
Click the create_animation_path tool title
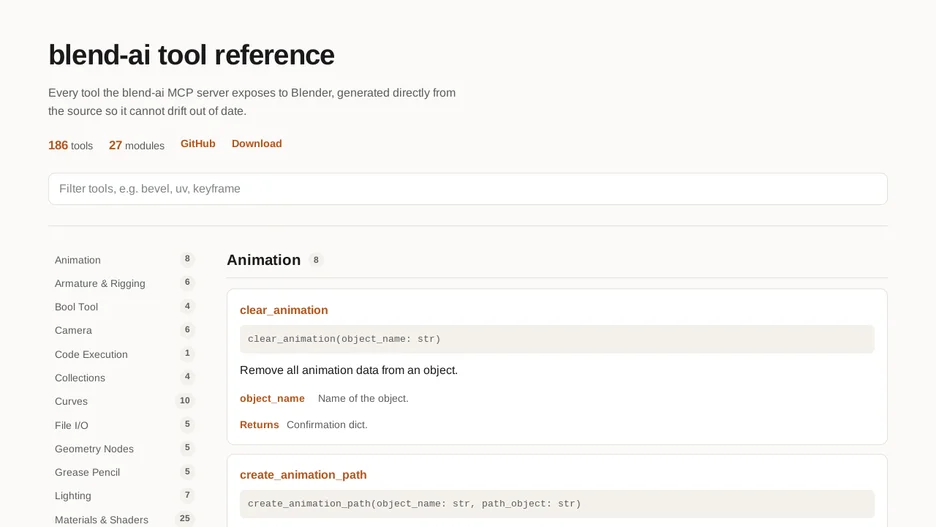pyautogui.click(x=303, y=474)
